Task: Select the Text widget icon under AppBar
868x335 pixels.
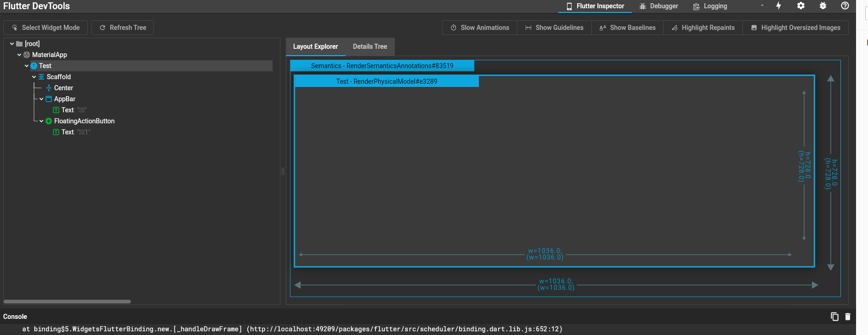Action: click(56, 110)
